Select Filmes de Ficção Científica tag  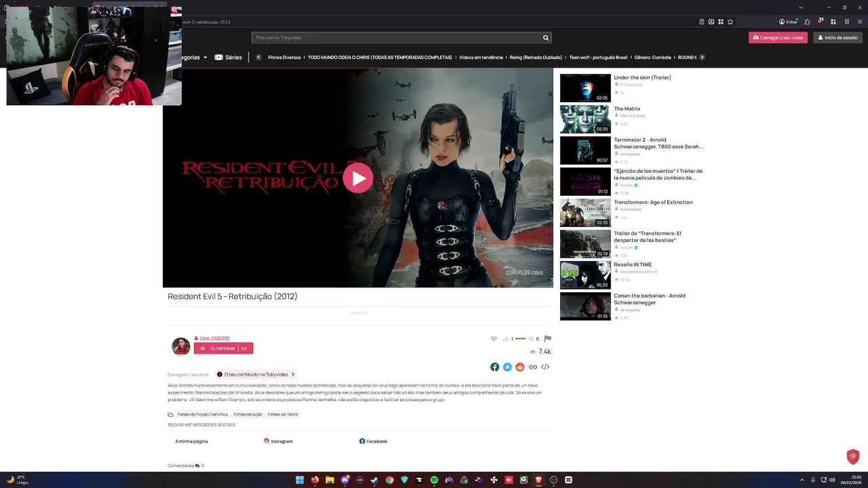[x=202, y=414]
